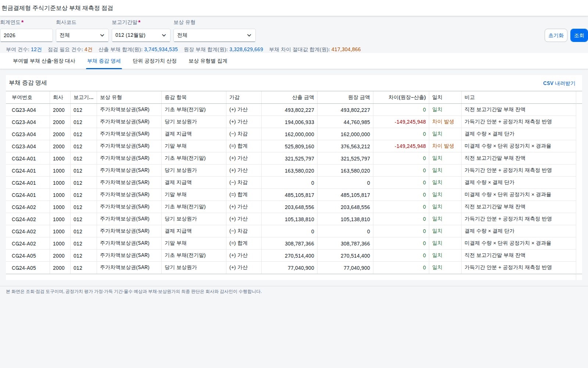Open the 보상 유형별 집계 tab
Image resolution: width=588 pixels, height=368 pixels.
tap(208, 61)
